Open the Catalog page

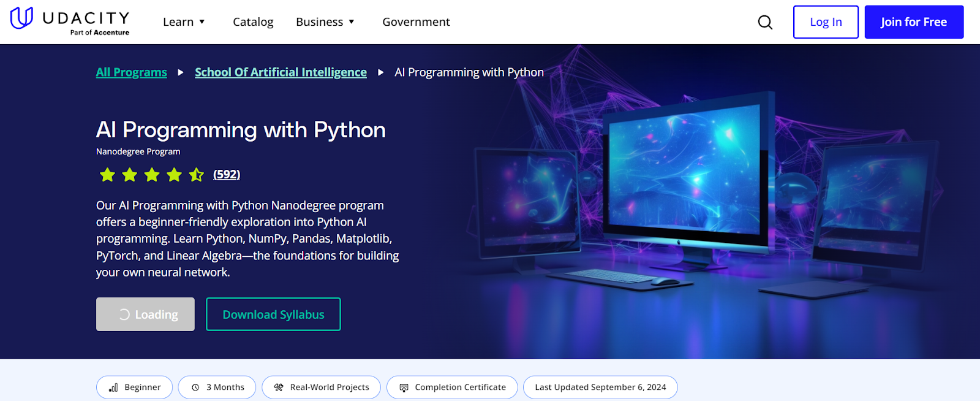(x=253, y=22)
